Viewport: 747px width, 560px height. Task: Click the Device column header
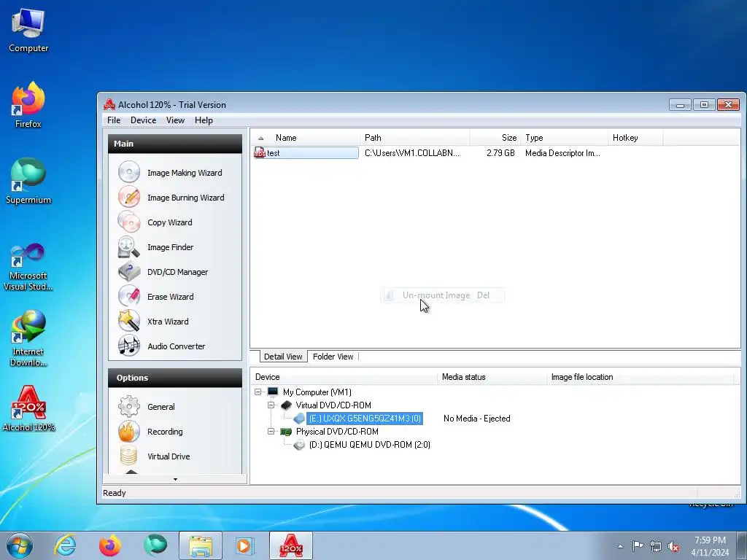click(x=344, y=377)
